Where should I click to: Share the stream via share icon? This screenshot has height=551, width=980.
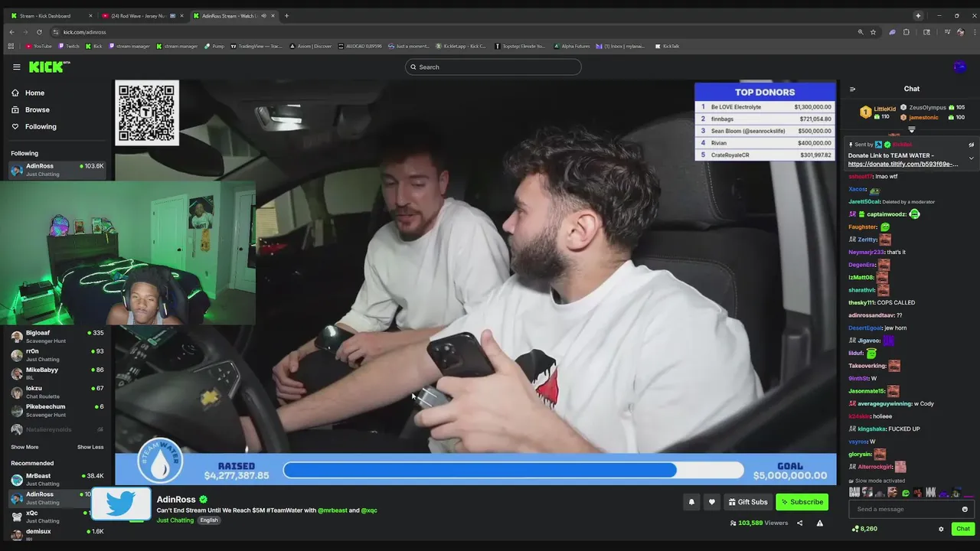(799, 523)
